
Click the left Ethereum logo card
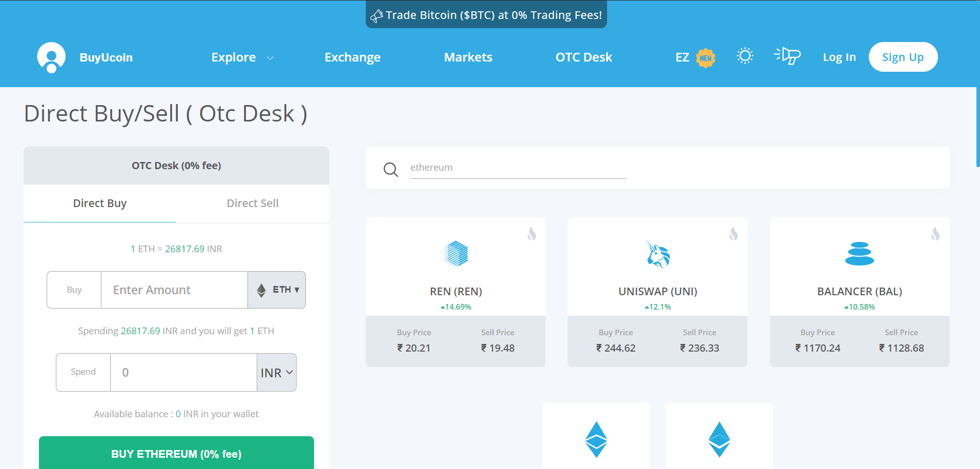click(x=596, y=436)
